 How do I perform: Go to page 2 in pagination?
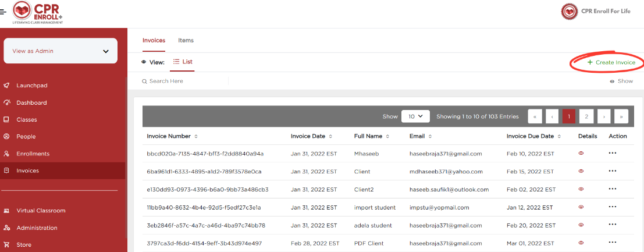pos(586,116)
